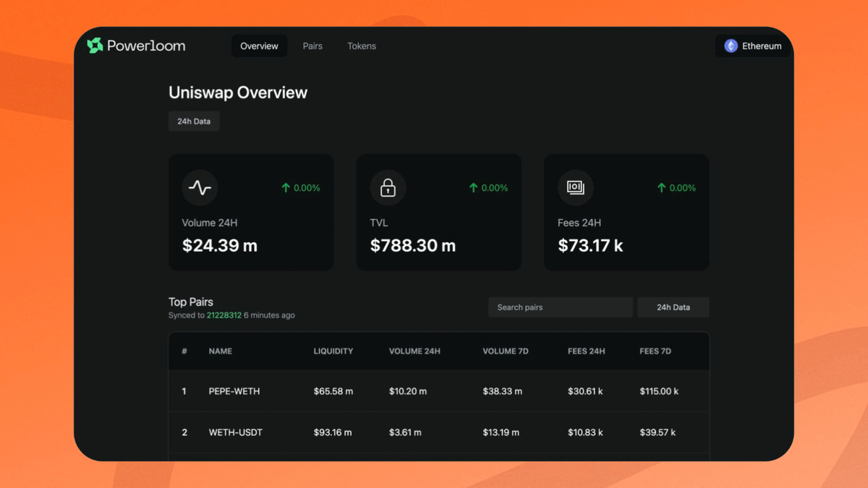Image resolution: width=868 pixels, height=488 pixels.
Task: Click the 24h Data button under Uniswap Overview
Action: pos(194,121)
